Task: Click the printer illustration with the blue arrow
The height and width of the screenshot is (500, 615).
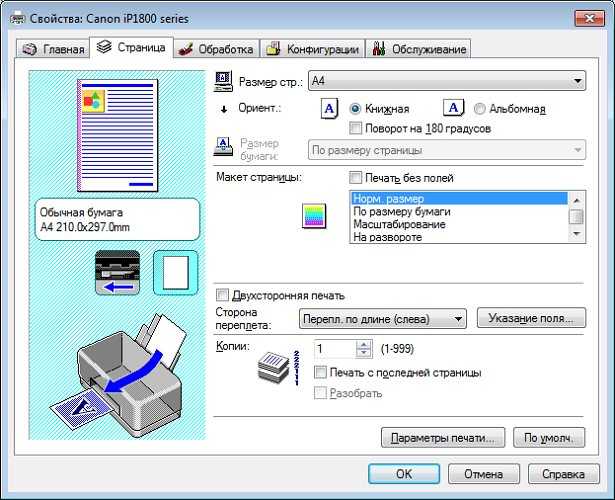Action: pyautogui.click(x=118, y=375)
